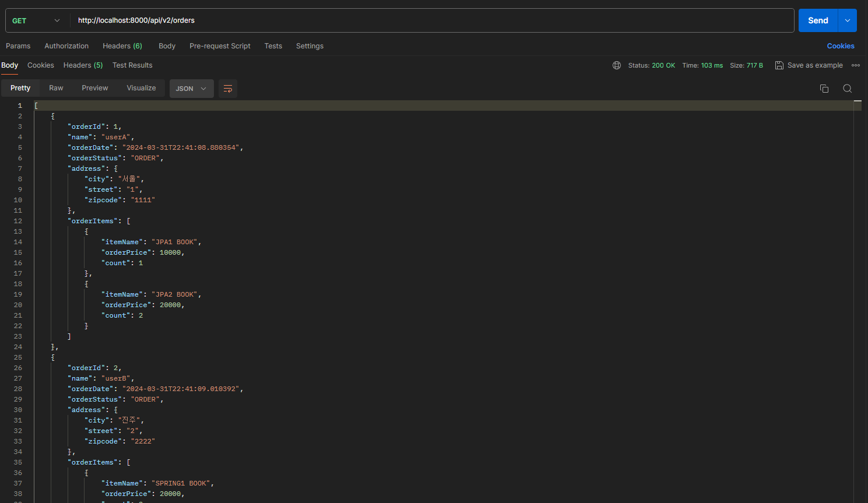Viewport: 868px width, 503px height.
Task: Open the Tests tab
Action: click(273, 46)
